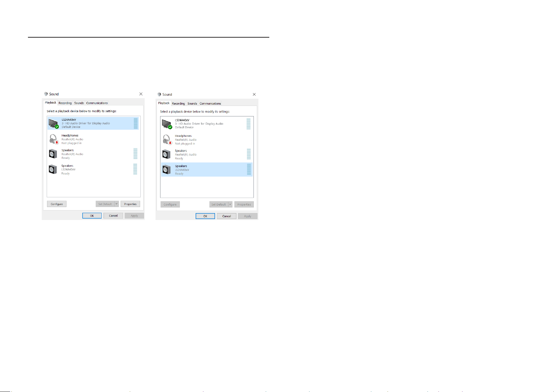Switch to Recording tab in right Sound window

click(179, 103)
